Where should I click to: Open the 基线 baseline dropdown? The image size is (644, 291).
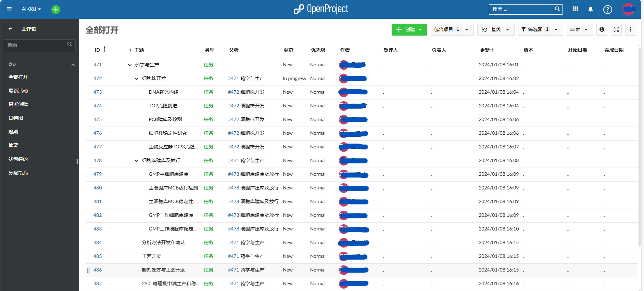[495, 30]
